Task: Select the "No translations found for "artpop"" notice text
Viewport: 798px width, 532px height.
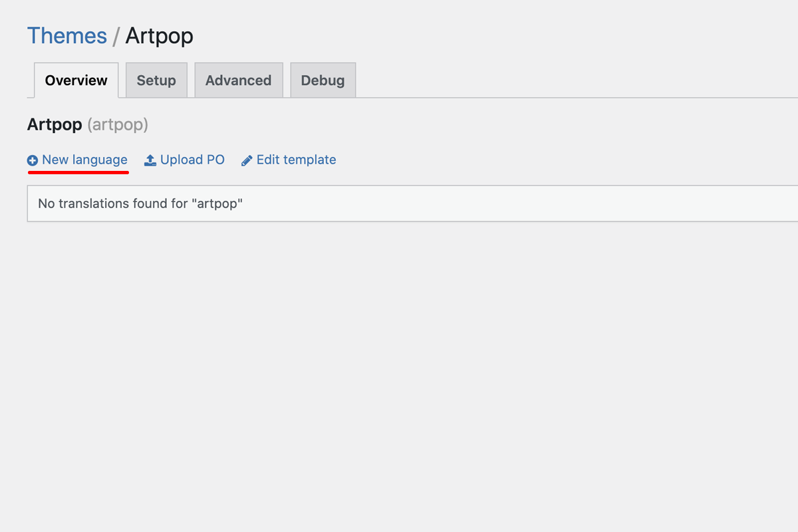Action: pyautogui.click(x=140, y=203)
